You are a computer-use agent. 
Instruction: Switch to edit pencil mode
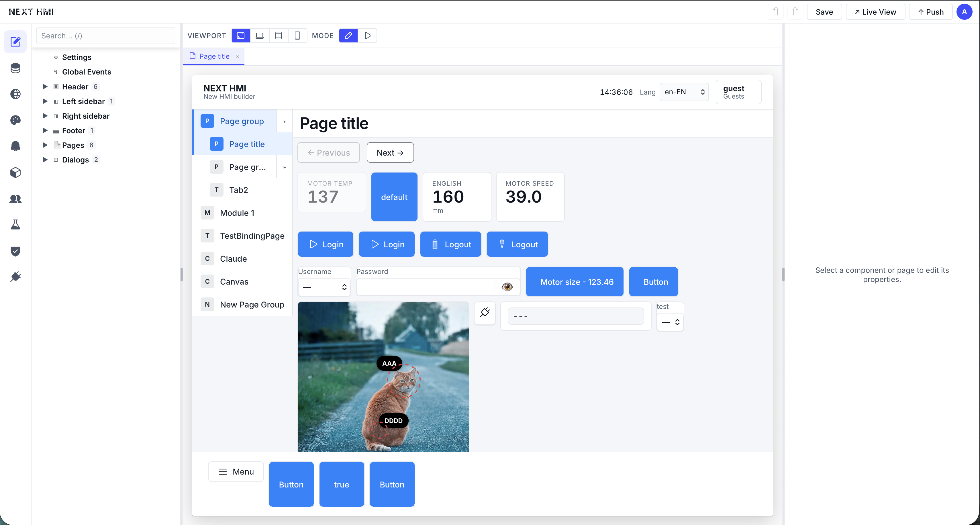pos(348,35)
